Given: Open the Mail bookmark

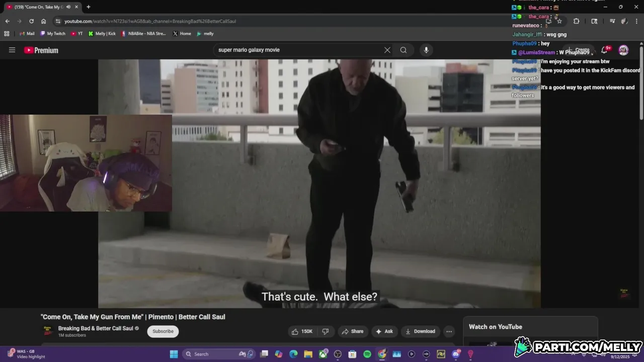Looking at the screenshot, I should [27, 34].
